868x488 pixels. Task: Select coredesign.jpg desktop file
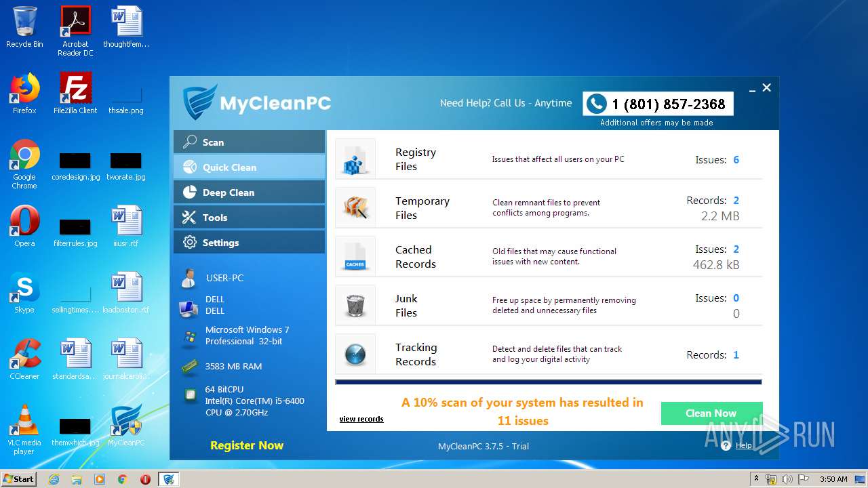point(75,167)
